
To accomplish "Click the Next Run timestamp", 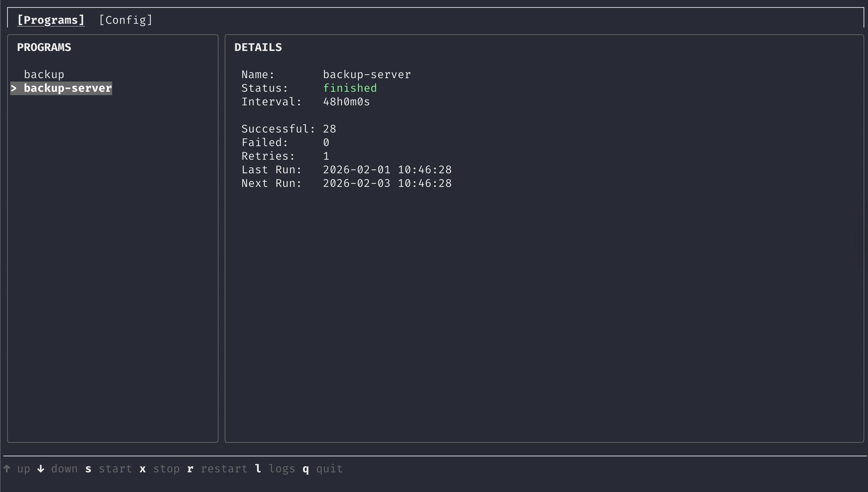I will click(387, 183).
